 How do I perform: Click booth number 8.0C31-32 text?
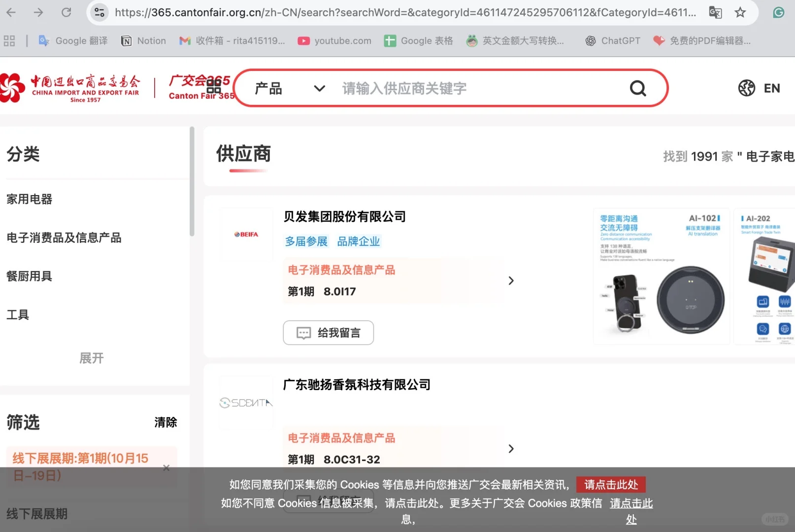pos(352,460)
